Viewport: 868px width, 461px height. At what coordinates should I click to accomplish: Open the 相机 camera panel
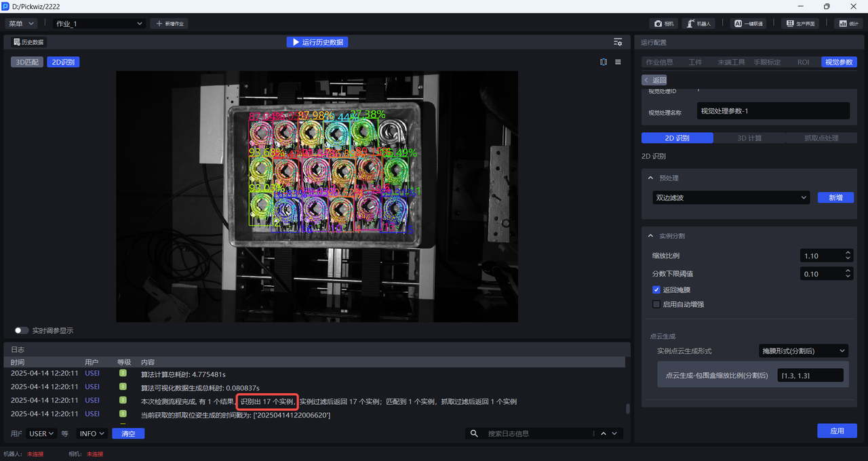click(664, 24)
